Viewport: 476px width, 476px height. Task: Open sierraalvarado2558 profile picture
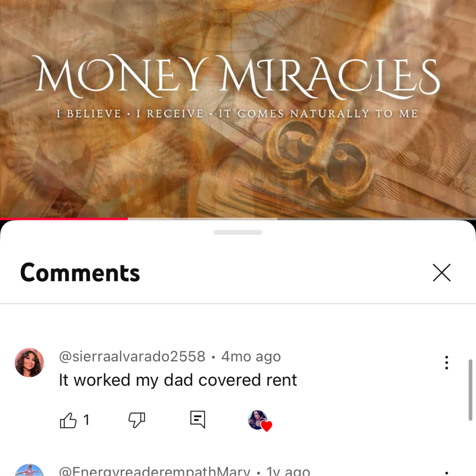(x=30, y=362)
